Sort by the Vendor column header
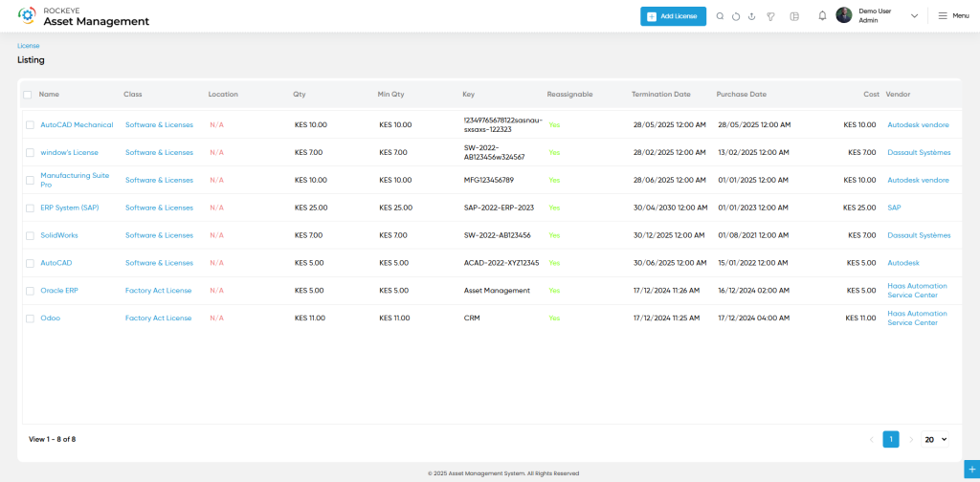Image resolution: width=980 pixels, height=482 pixels. [x=898, y=95]
